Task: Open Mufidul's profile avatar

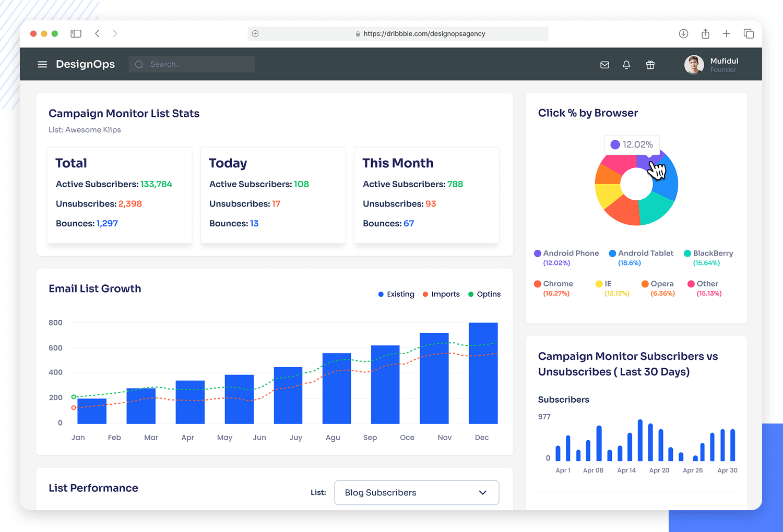Action: (x=694, y=65)
